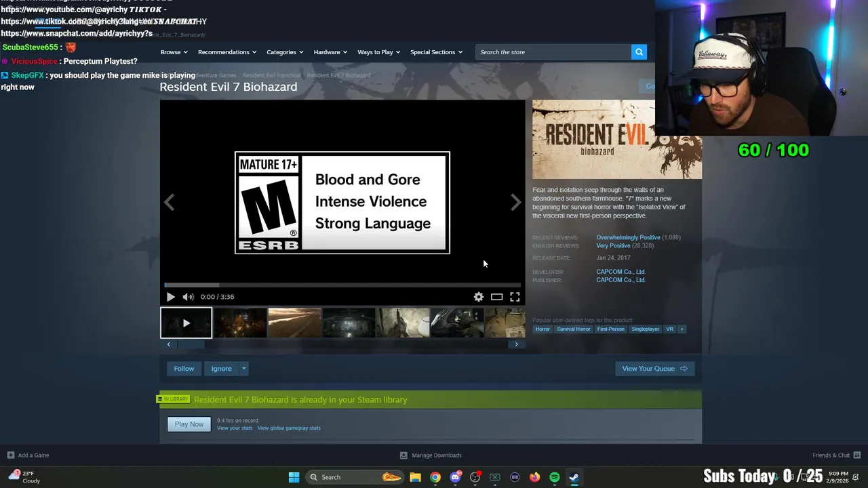Open the weather widget showing 23°F

[x=24, y=477]
